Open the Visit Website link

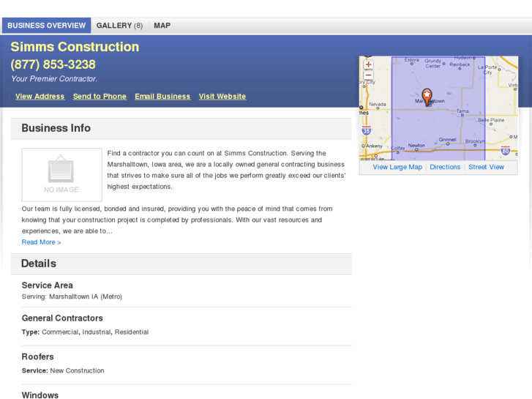coord(222,97)
